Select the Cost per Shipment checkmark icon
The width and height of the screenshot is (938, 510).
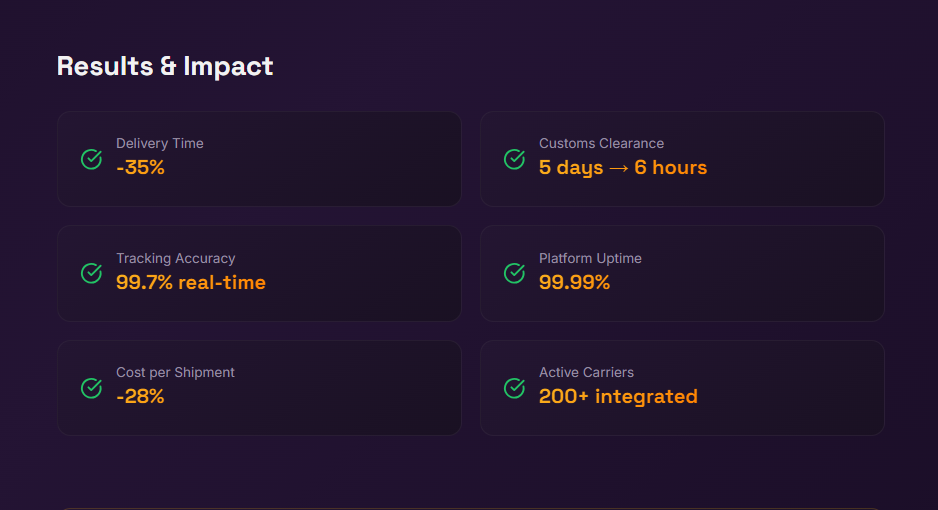click(x=91, y=388)
